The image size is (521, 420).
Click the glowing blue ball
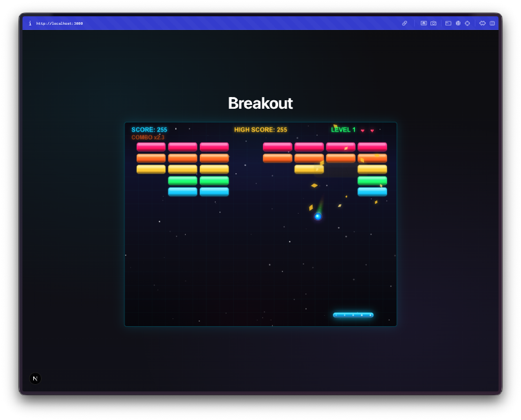(318, 216)
